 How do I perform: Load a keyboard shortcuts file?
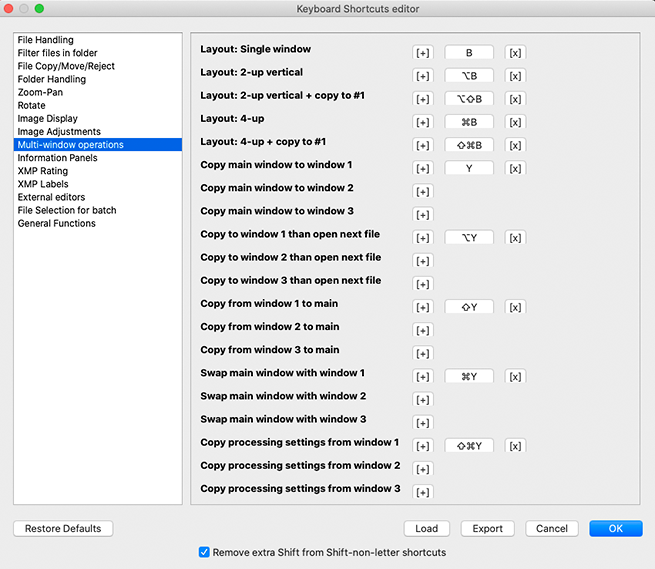tap(427, 528)
